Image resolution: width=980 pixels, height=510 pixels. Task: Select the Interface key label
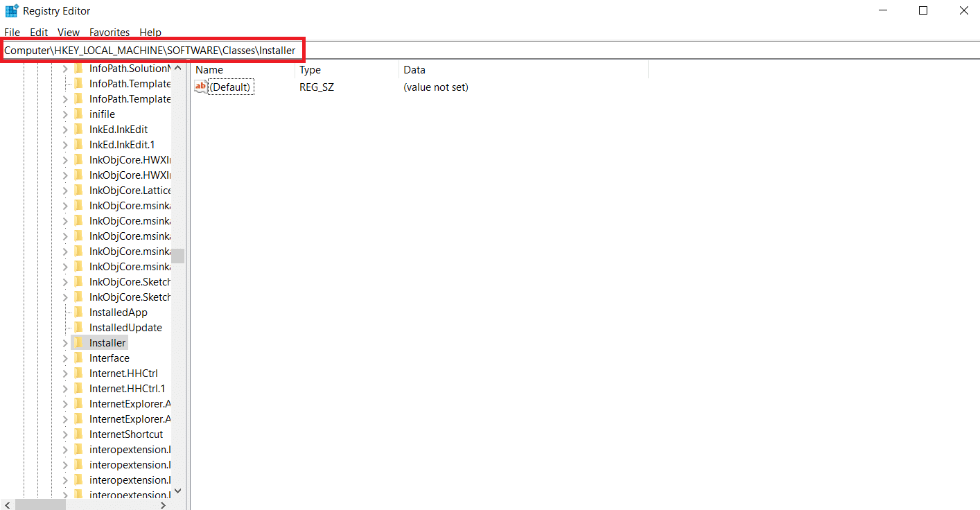point(110,358)
